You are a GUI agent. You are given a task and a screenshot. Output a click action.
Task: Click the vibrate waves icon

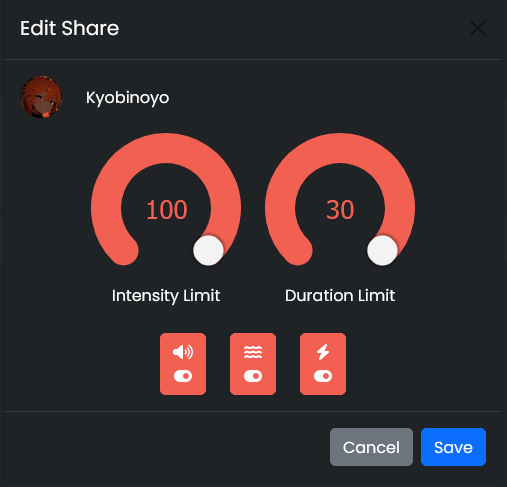[x=253, y=352]
